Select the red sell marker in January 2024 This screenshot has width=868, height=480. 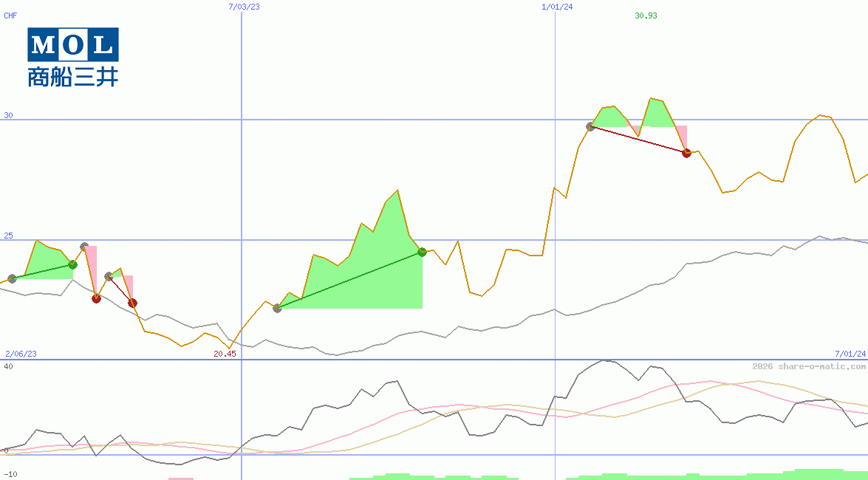[x=686, y=154]
